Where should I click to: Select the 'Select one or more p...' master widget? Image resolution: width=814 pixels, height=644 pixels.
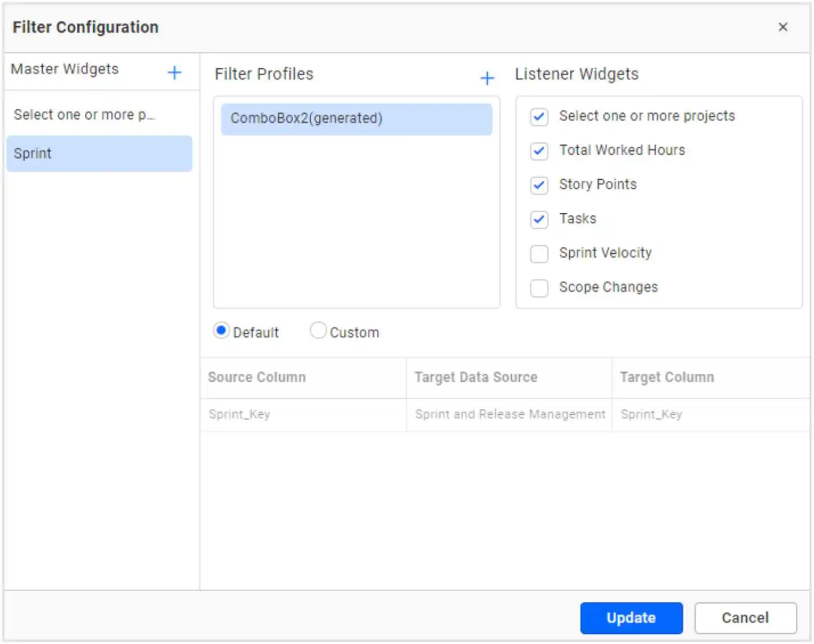tap(83, 114)
